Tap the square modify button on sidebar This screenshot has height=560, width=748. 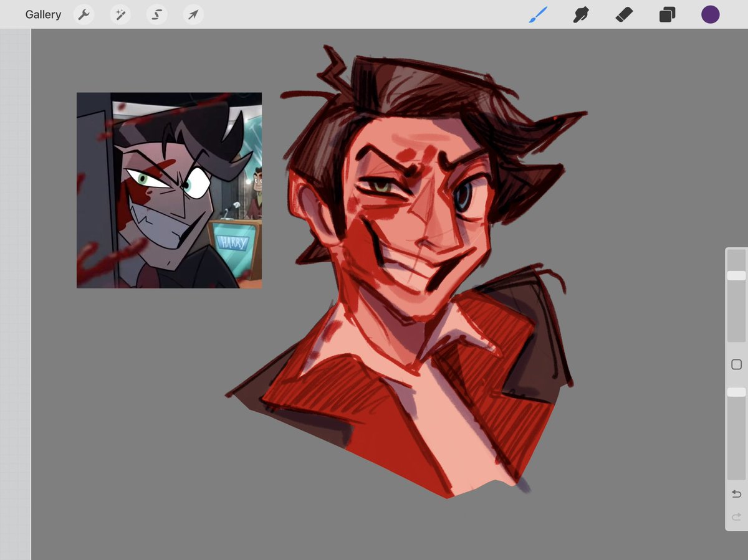736,364
